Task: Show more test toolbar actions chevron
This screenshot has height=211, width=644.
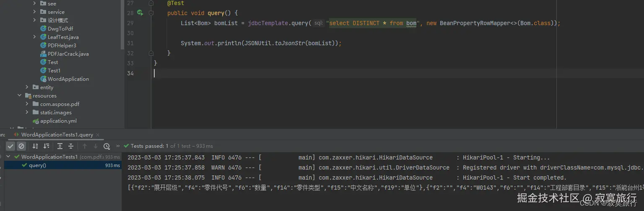Action: (118, 146)
